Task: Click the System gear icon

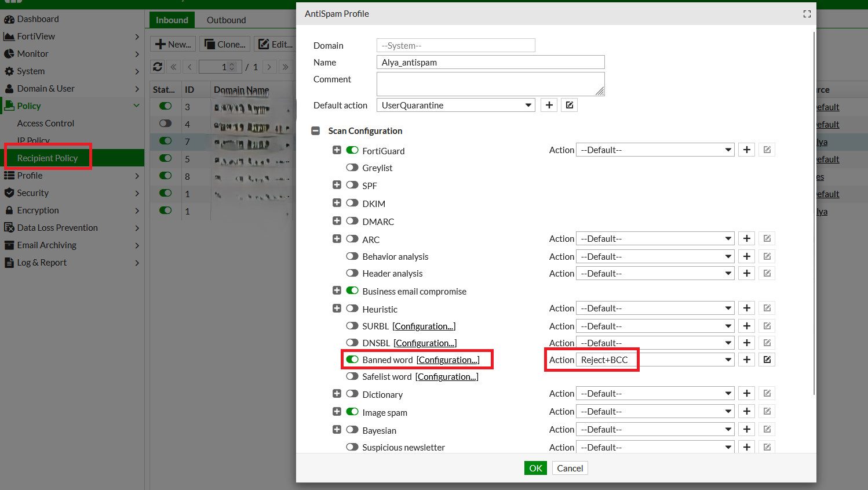Action: tap(9, 71)
